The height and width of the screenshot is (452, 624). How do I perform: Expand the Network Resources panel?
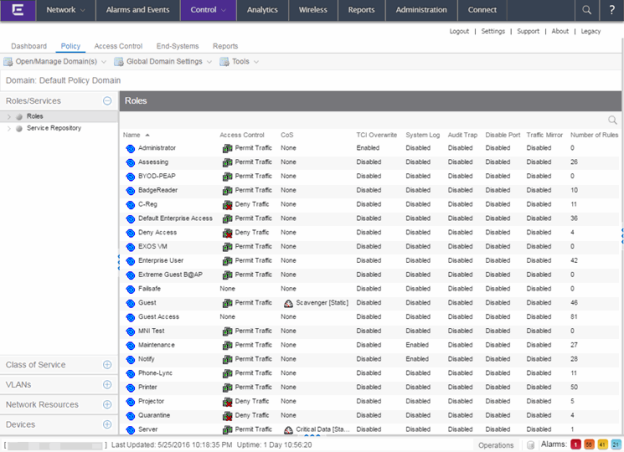107,405
